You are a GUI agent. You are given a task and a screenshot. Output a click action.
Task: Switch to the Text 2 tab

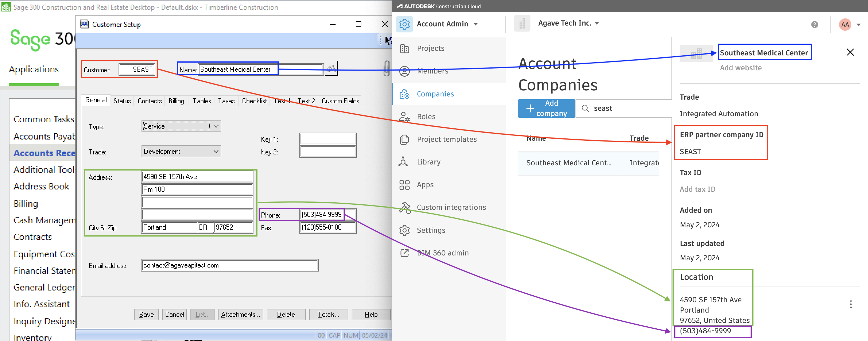coord(306,101)
